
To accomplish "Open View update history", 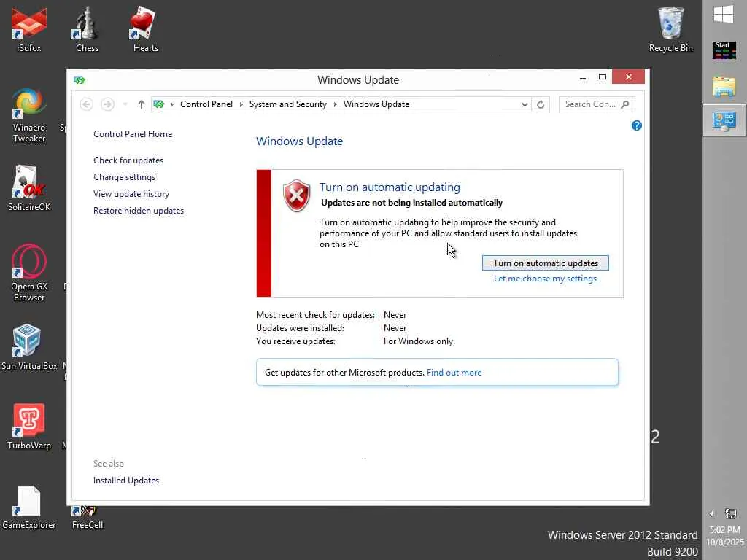I will click(x=131, y=194).
